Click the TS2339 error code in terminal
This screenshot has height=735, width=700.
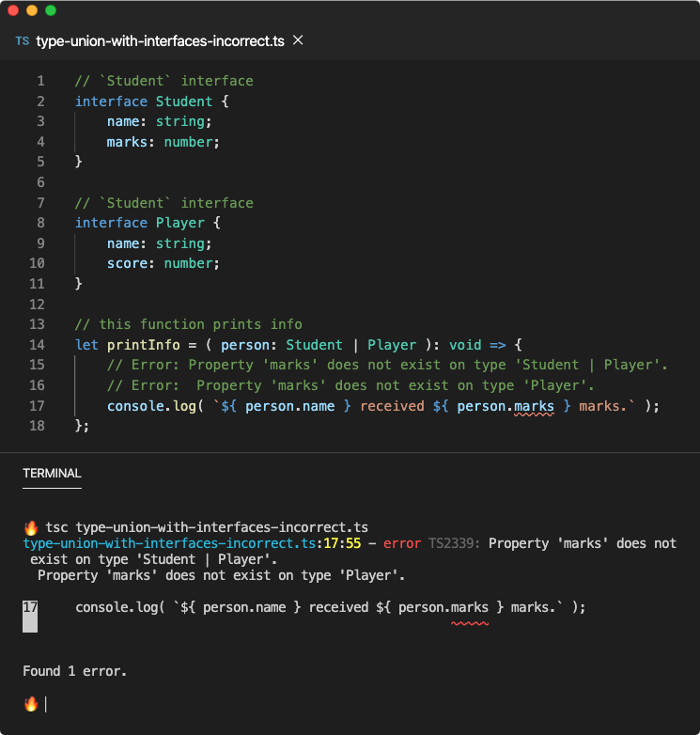(x=454, y=543)
